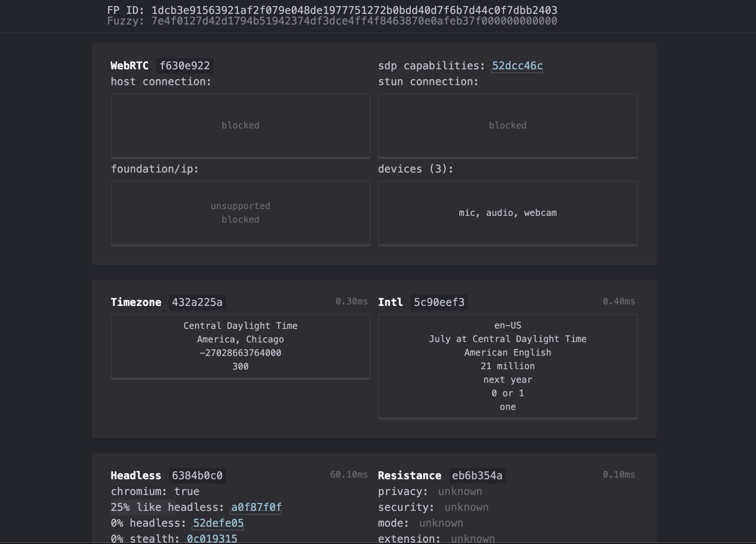Select the Intl heading
Viewport: 756px width, 544px height.
coord(391,303)
